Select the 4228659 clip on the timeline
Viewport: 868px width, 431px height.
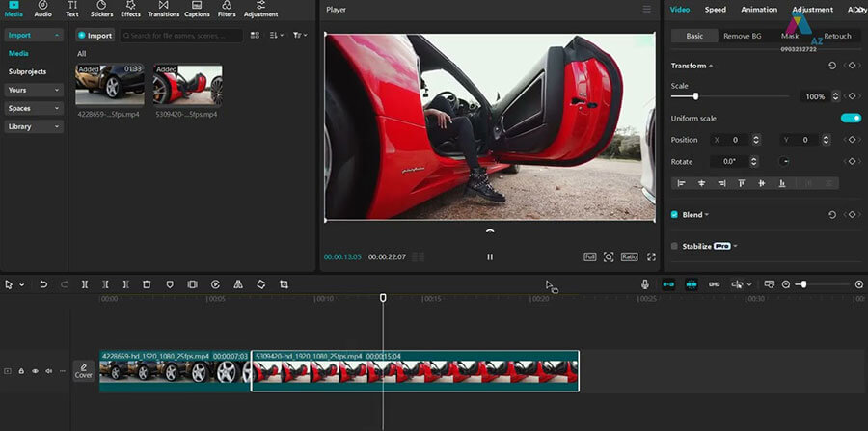click(x=175, y=371)
